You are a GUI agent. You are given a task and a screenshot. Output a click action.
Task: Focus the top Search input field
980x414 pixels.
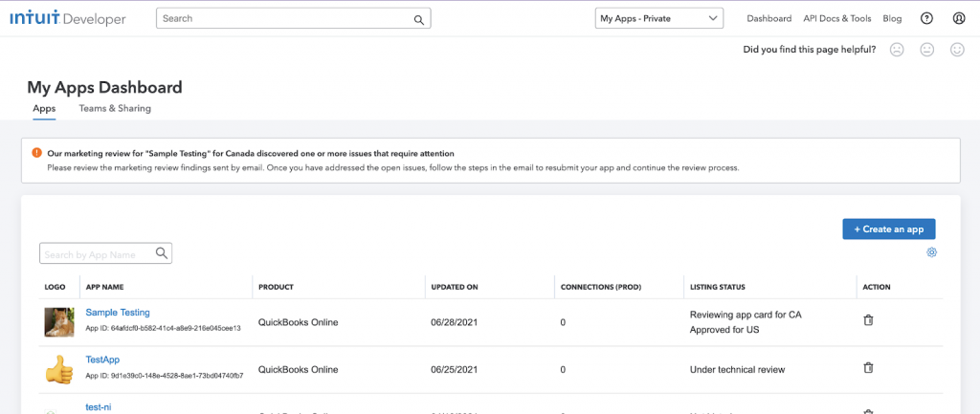pyautogui.click(x=294, y=19)
